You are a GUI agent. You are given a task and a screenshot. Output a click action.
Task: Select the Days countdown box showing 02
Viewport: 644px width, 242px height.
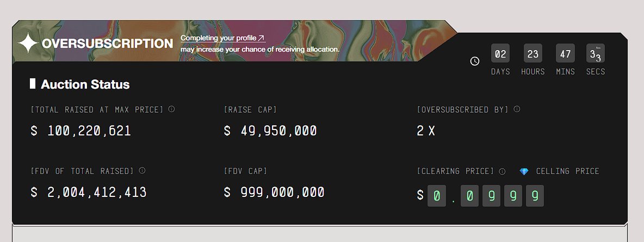(x=500, y=54)
